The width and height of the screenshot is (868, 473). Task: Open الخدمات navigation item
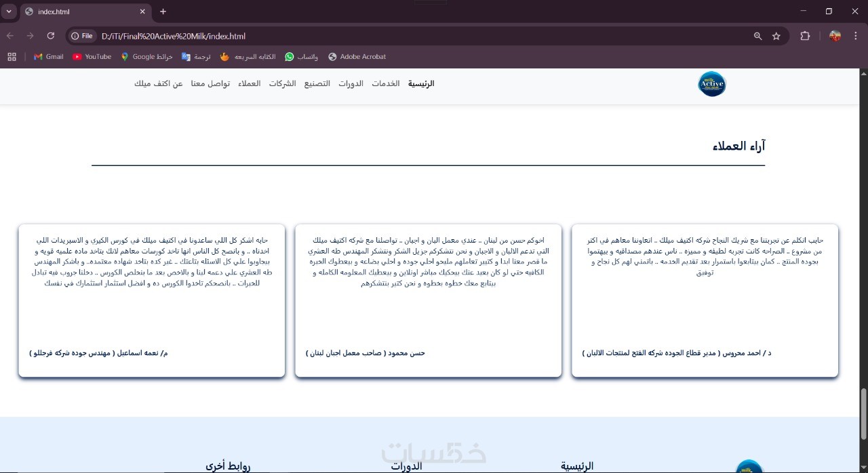point(385,84)
